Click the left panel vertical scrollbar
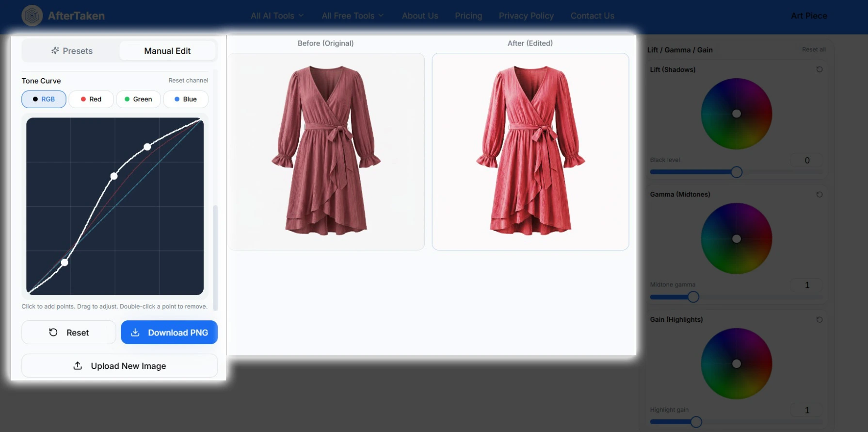This screenshot has height=432, width=868. pos(215,257)
